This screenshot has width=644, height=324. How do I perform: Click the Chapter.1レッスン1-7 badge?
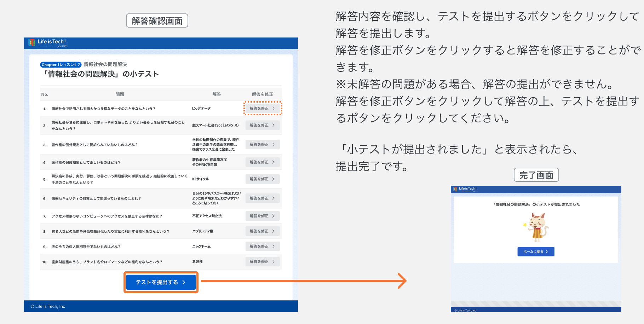click(61, 65)
